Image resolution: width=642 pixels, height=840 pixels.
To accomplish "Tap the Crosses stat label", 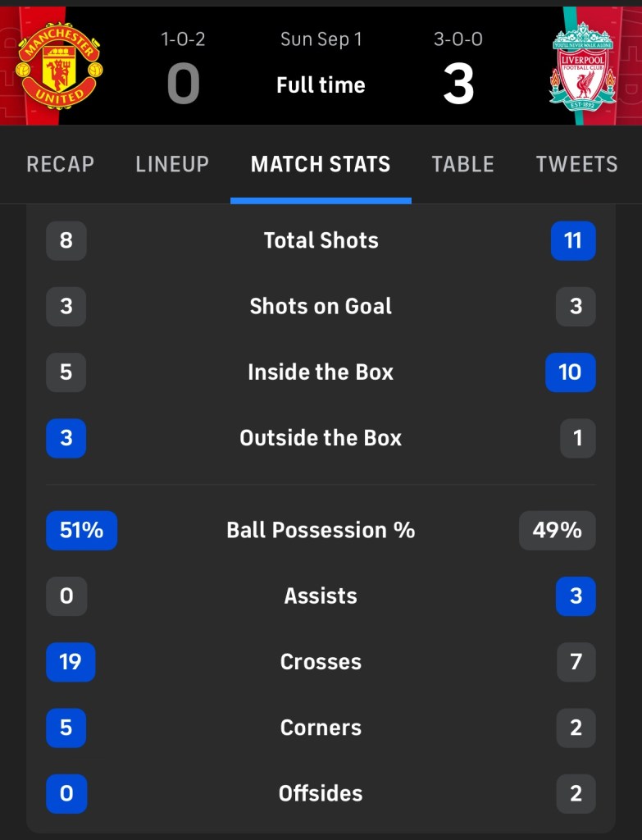I will (321, 662).
